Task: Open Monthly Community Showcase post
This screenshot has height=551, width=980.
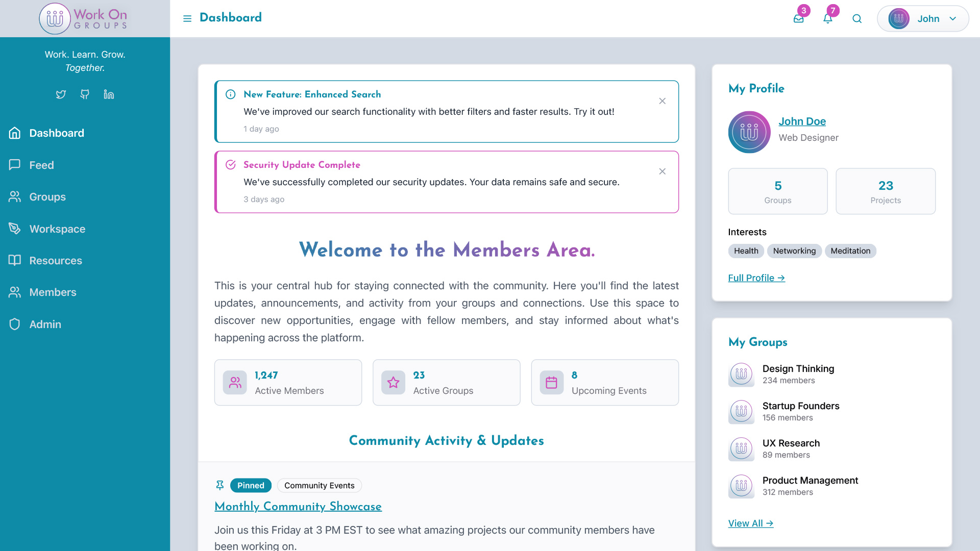Action: point(298,507)
